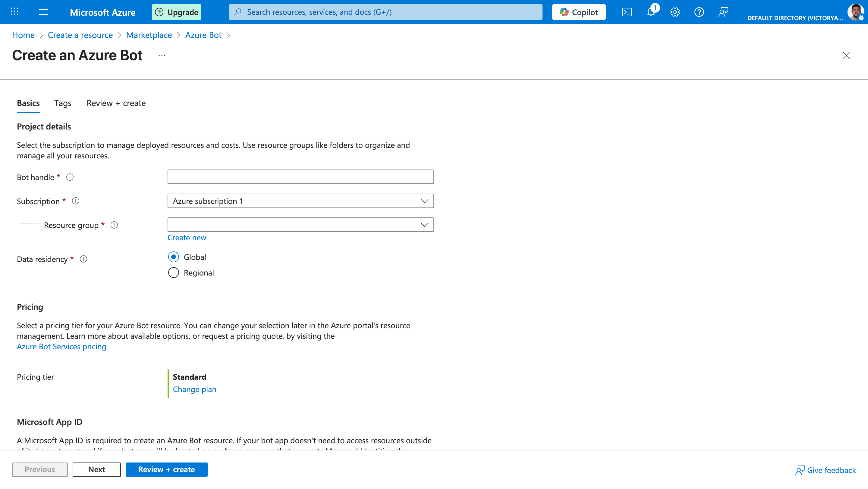868x489 pixels.
Task: Open Cloud Shell terminal icon
Action: [626, 12]
